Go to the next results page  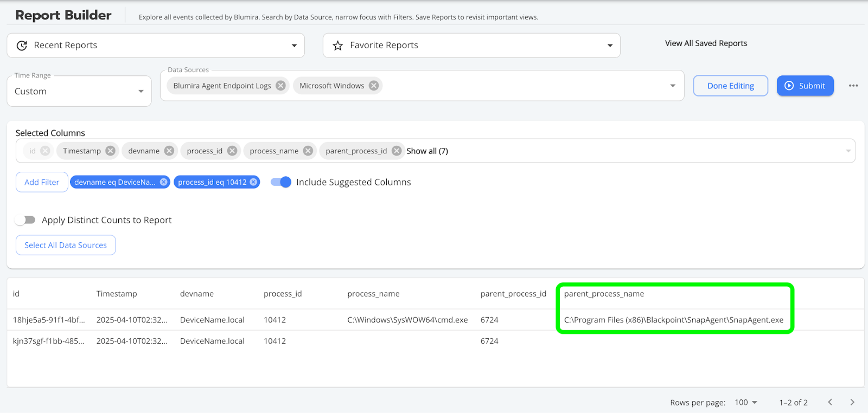(852, 402)
